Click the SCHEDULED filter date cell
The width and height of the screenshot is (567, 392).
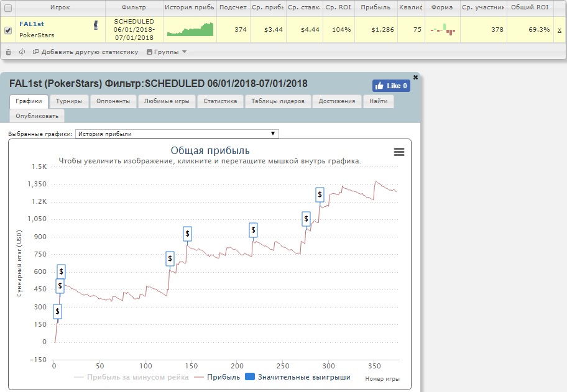[x=134, y=30]
